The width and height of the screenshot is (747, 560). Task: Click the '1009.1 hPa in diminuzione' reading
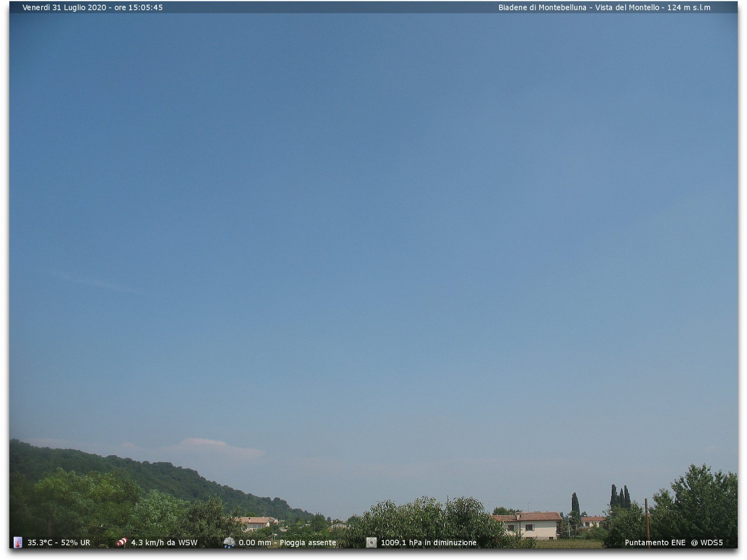point(429,543)
